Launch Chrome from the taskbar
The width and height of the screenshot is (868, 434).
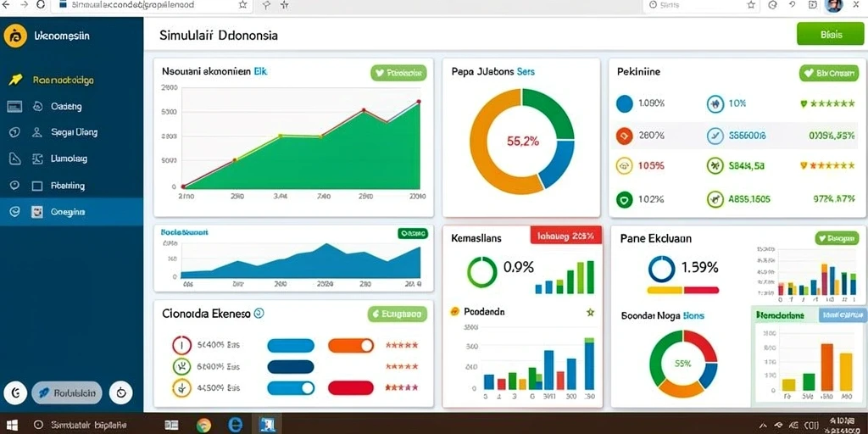pos(203,425)
